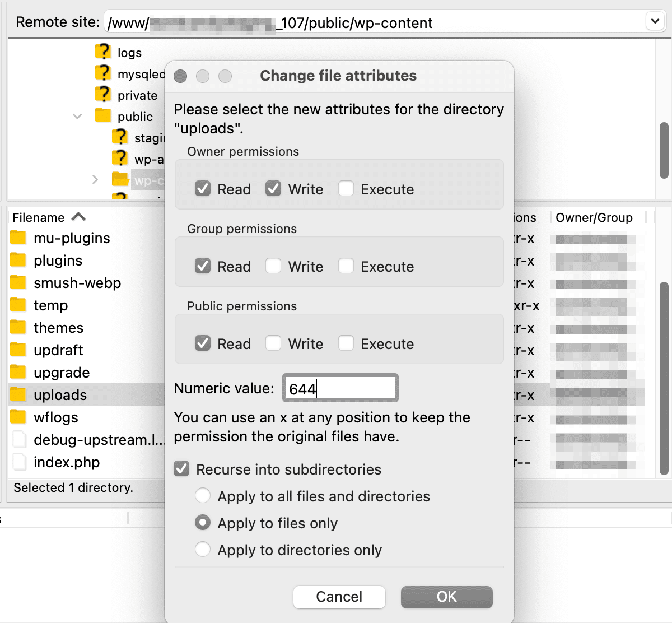Screen dimensions: 672x623
Task: Select the themes folder icon
Action: click(x=18, y=328)
